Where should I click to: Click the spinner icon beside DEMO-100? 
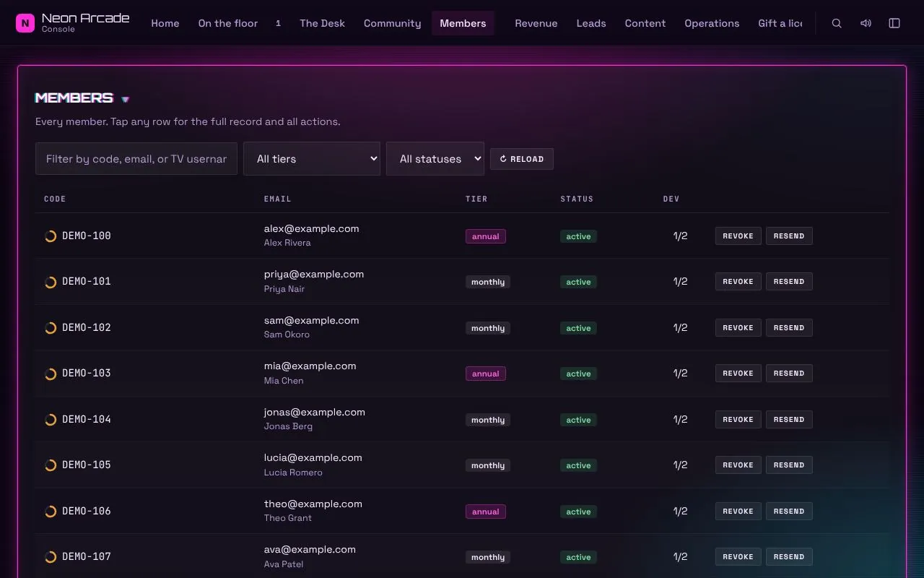coord(51,236)
